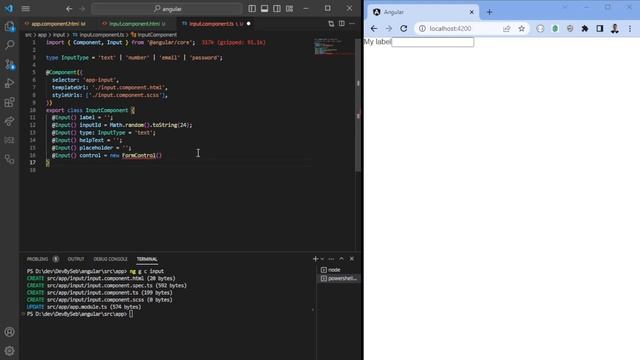640x360 pixels.
Task: Select the Angular tab in Chrome
Action: pyautogui.click(x=423, y=12)
